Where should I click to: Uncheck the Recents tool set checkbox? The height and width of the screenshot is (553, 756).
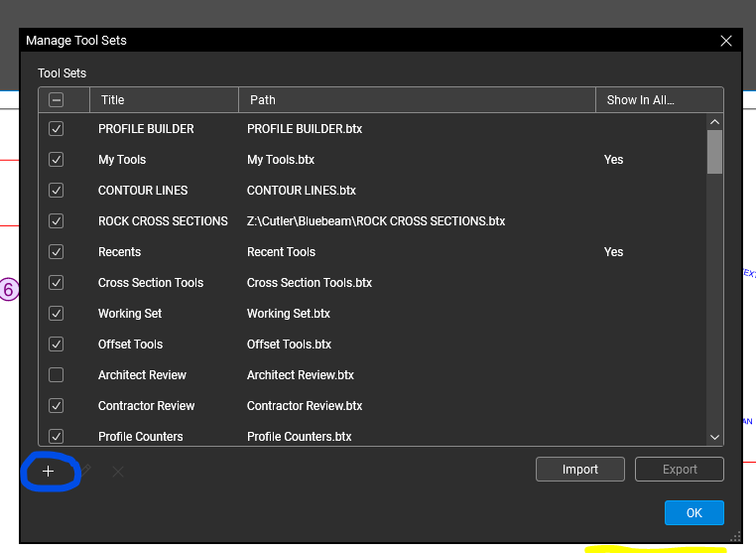tap(56, 252)
